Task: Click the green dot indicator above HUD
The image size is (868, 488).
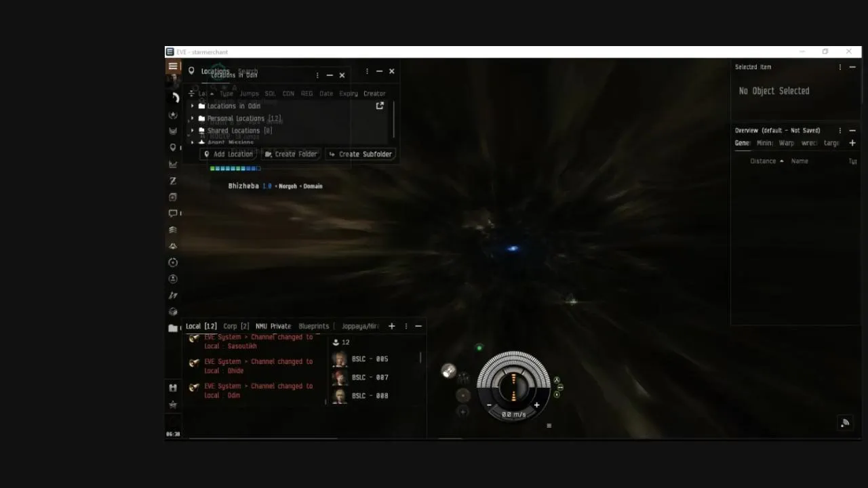Action: (479, 348)
